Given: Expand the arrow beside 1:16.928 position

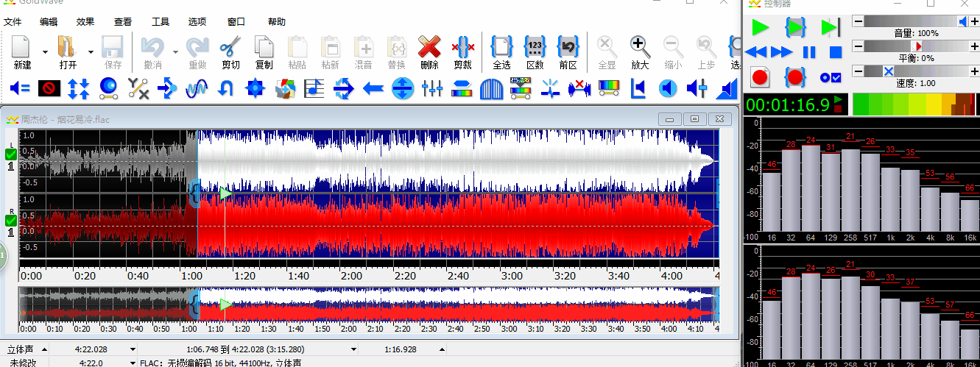Looking at the screenshot, I should click(442, 349).
